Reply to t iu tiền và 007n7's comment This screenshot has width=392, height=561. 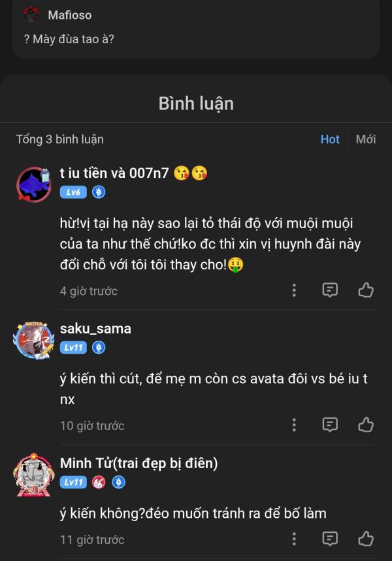click(331, 290)
